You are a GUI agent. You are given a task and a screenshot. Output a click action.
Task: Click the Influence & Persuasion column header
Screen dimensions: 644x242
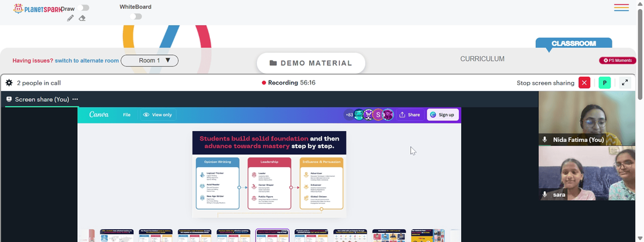(321, 162)
